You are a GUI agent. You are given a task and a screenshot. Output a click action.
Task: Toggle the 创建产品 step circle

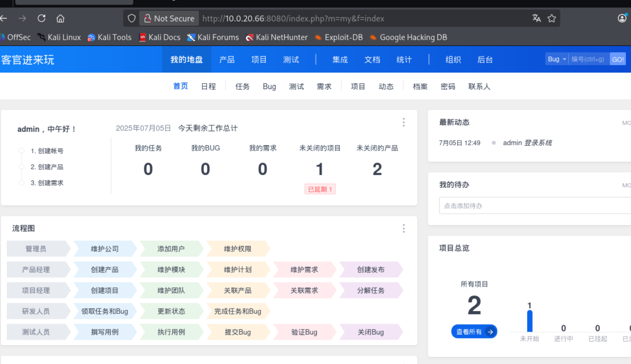click(21, 167)
